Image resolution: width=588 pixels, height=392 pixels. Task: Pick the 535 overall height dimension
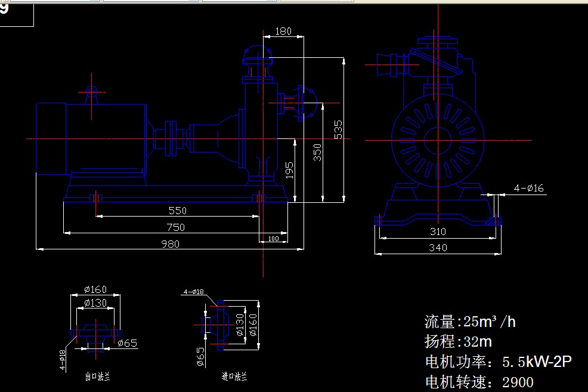point(339,130)
